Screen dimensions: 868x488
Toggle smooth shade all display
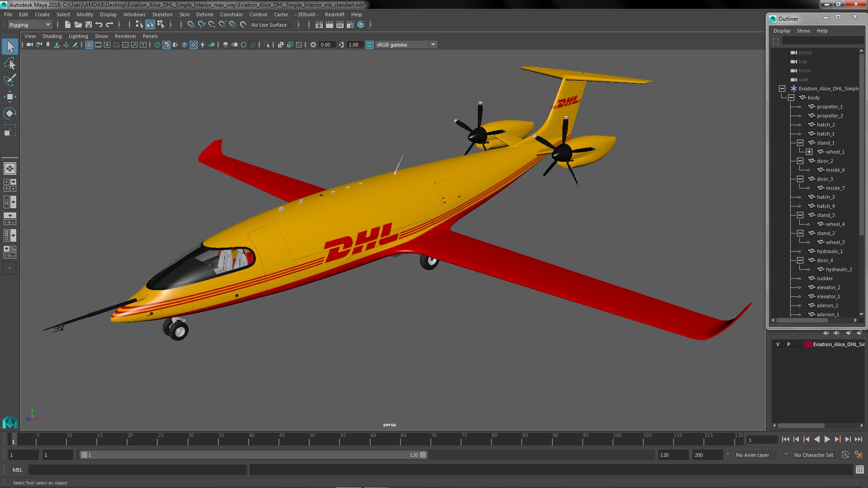point(166,45)
